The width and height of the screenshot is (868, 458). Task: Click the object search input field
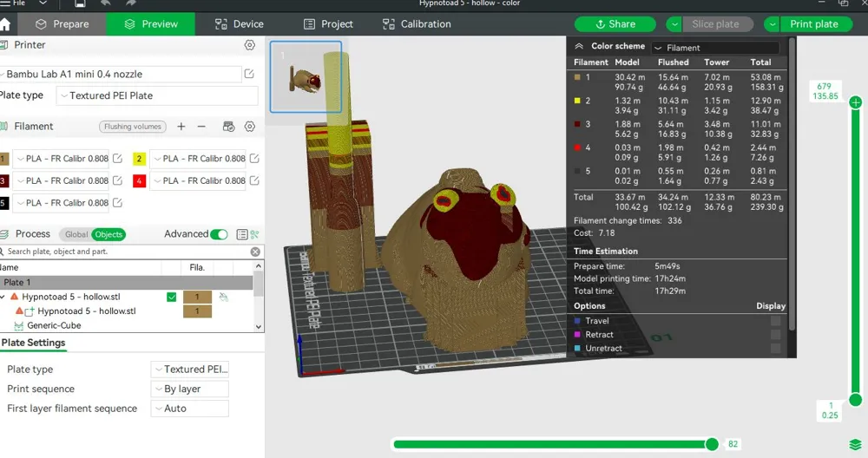124,252
